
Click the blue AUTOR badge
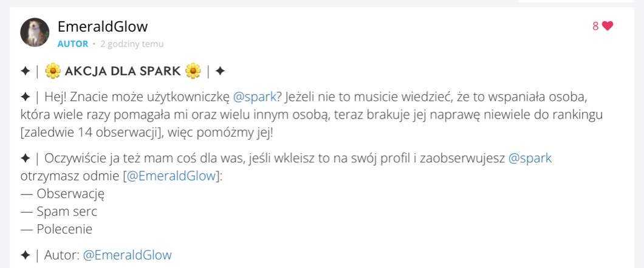[x=72, y=44]
